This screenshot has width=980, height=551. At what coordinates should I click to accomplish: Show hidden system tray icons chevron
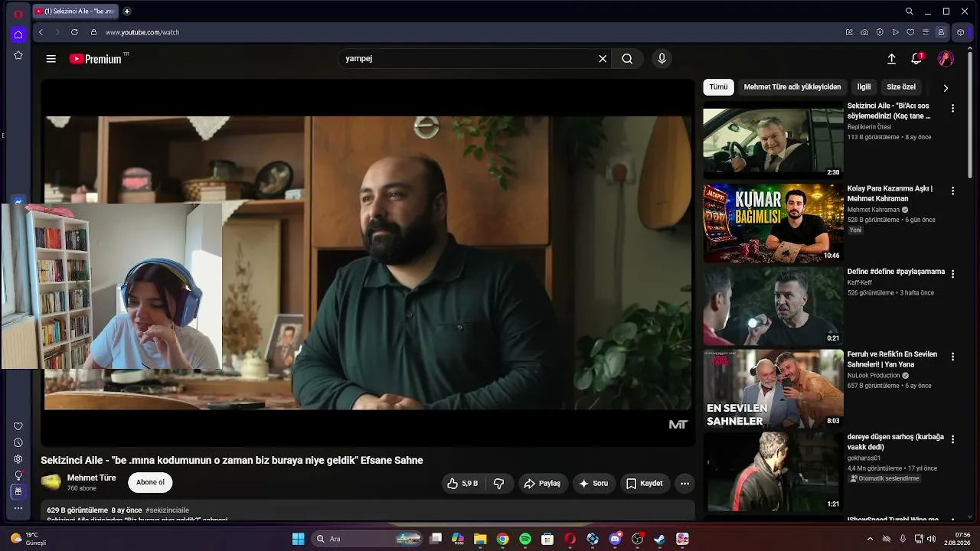pos(870,539)
